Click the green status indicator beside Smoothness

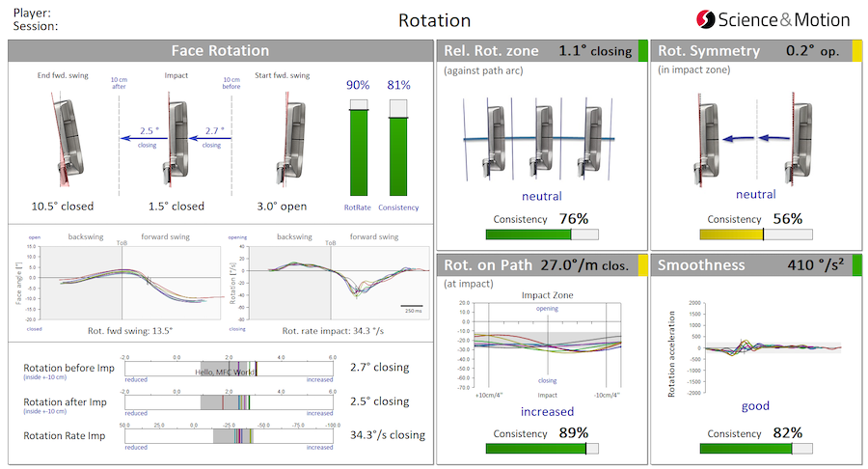[857, 265]
